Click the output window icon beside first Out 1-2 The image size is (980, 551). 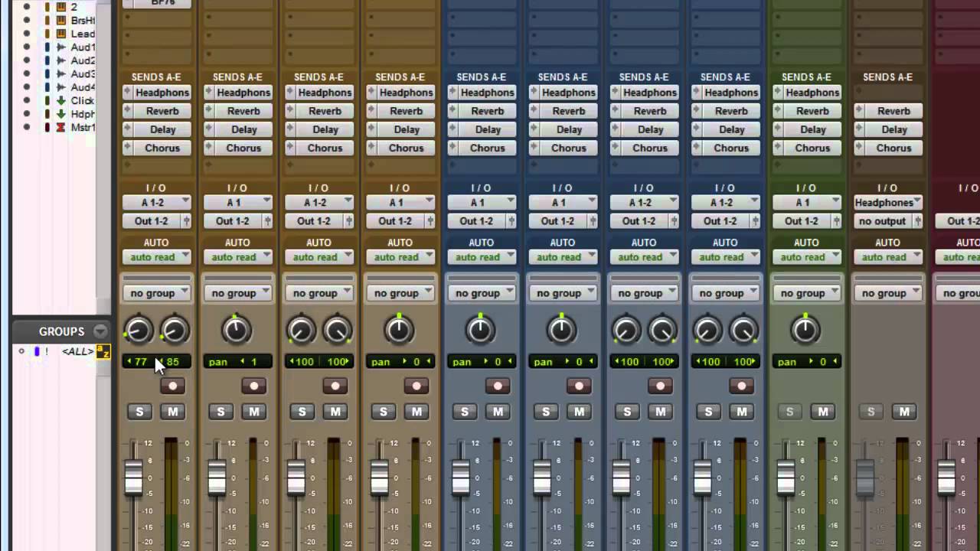pos(185,221)
